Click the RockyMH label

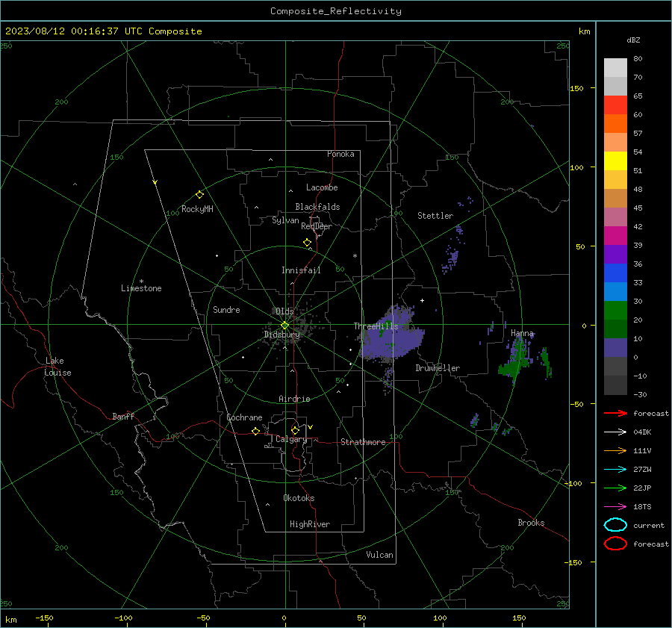coord(197,209)
